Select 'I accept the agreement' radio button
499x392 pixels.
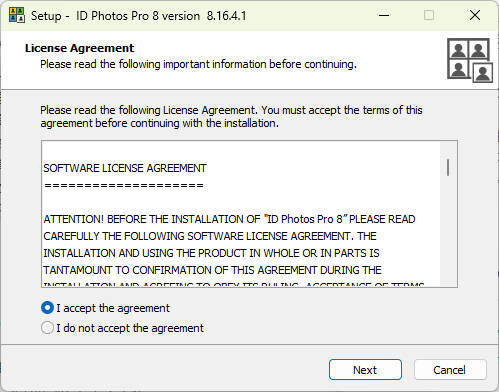coord(47,308)
